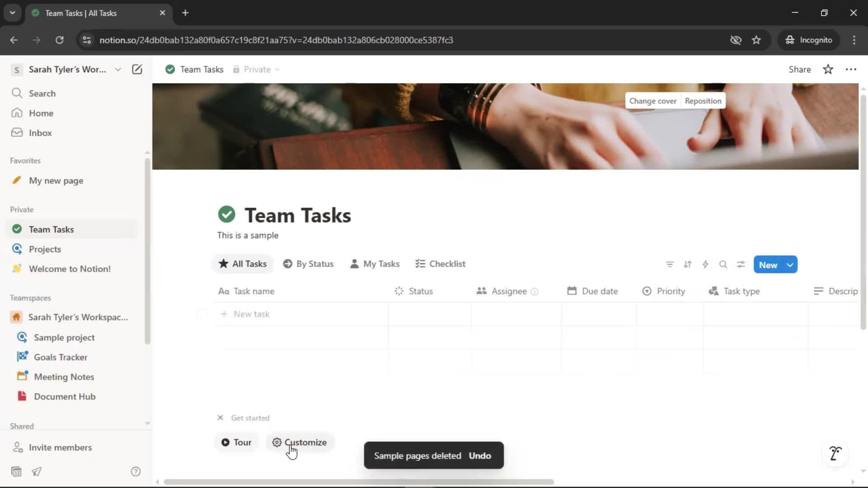
Task: Expand the New button dropdown arrow
Action: click(790, 265)
